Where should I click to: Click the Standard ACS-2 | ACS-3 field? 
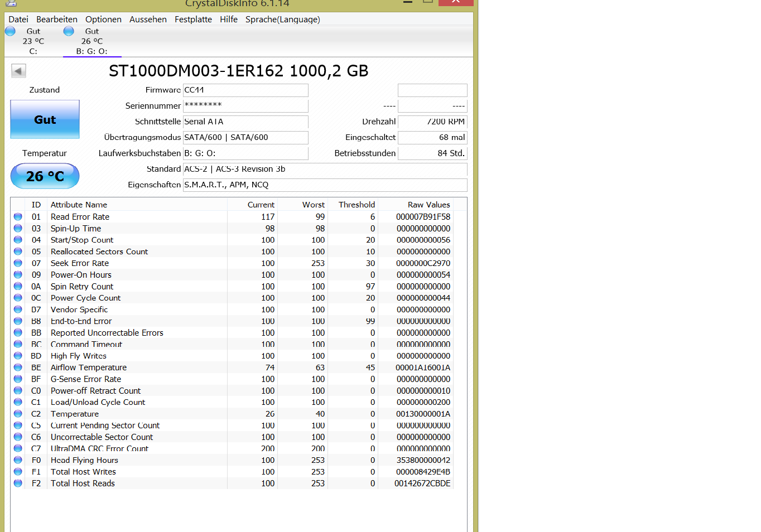[325, 169]
